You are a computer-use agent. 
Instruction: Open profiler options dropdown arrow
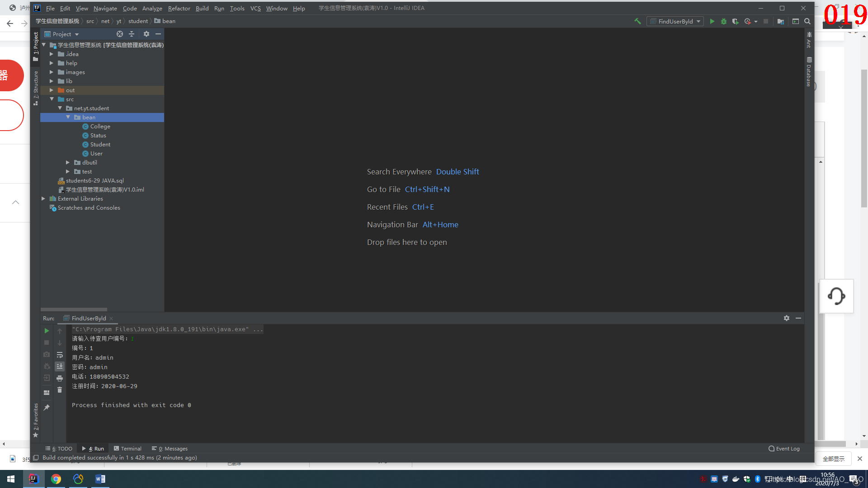point(756,22)
